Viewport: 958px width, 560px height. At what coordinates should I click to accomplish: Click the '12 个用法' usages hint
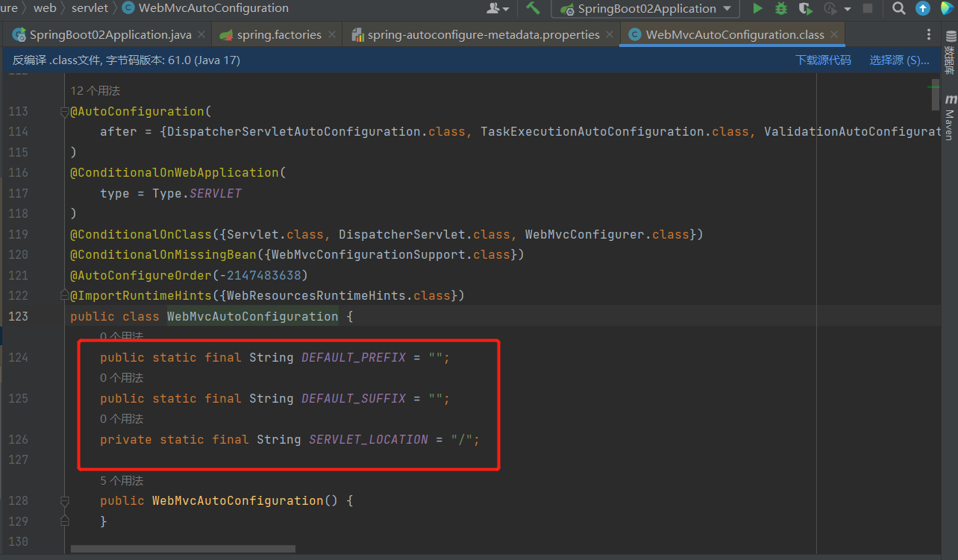pos(95,90)
